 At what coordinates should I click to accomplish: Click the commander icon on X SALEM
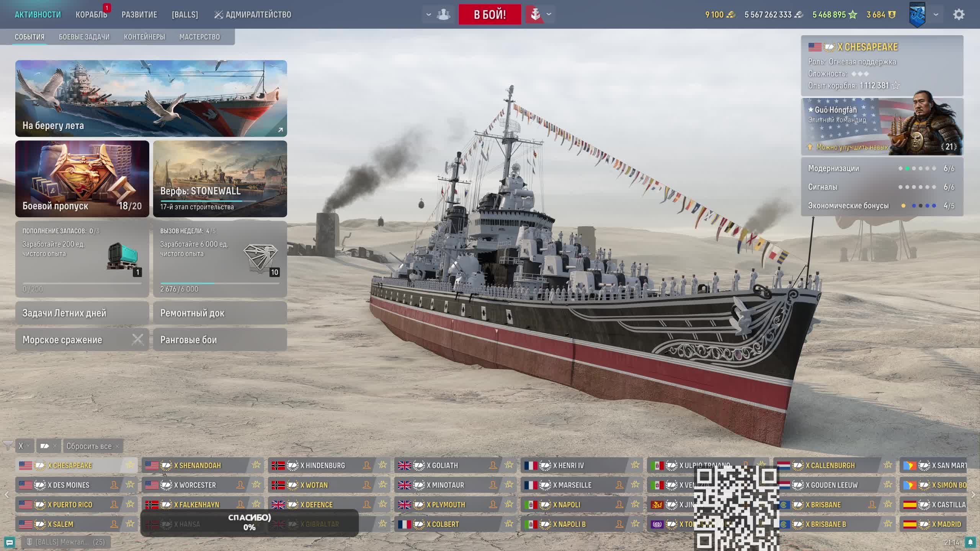pos(114,524)
